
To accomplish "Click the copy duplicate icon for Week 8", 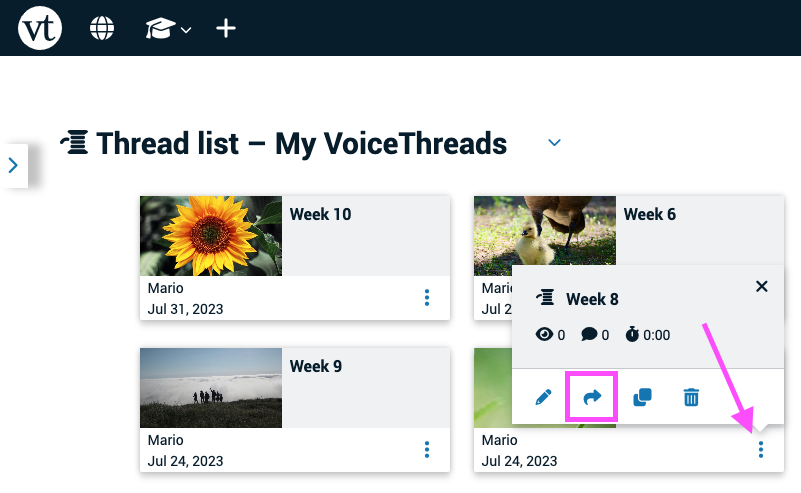I will click(x=642, y=397).
